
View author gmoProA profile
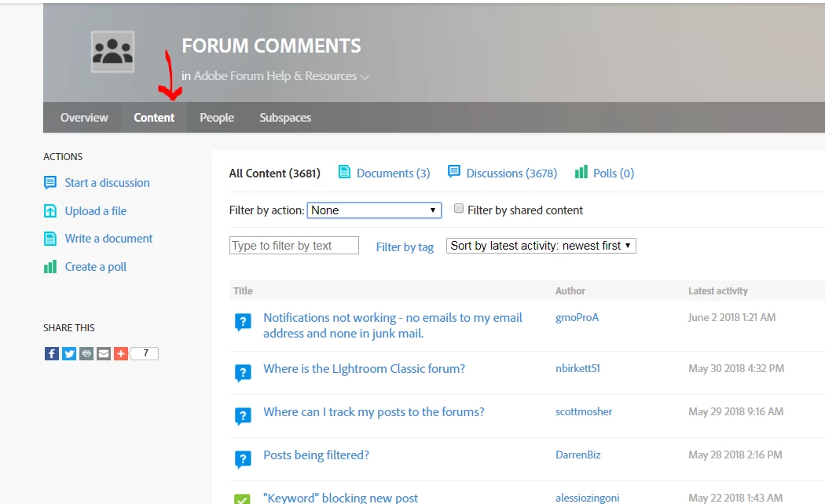click(577, 317)
